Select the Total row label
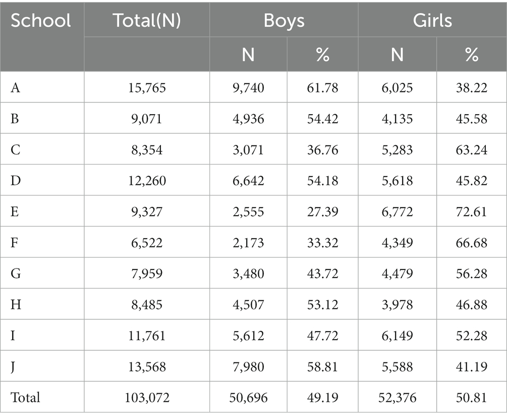The image size is (507, 420). [x=25, y=397]
